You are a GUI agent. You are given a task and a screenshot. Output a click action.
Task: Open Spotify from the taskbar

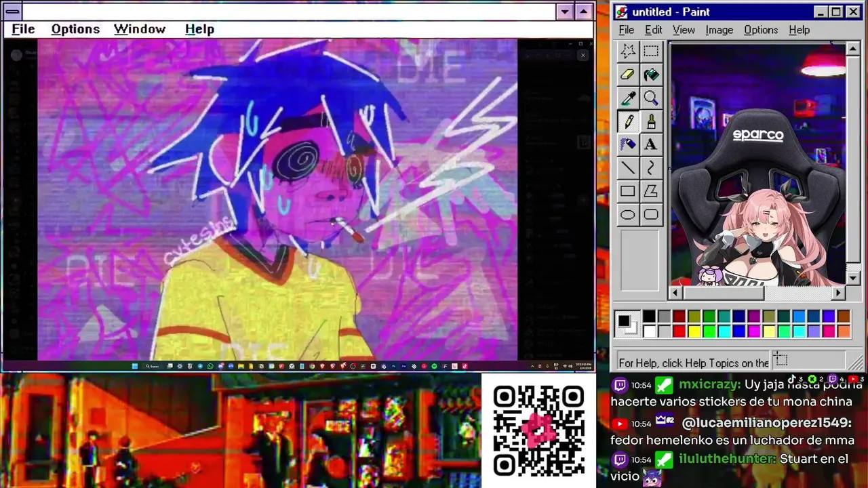[434, 366]
